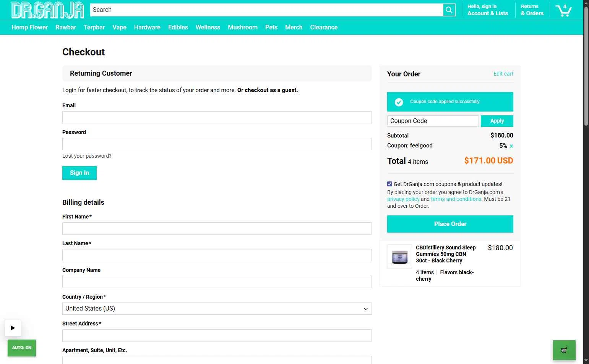This screenshot has height=364, width=589.
Task: Click the Billing details heading
Action: pyautogui.click(x=83, y=202)
